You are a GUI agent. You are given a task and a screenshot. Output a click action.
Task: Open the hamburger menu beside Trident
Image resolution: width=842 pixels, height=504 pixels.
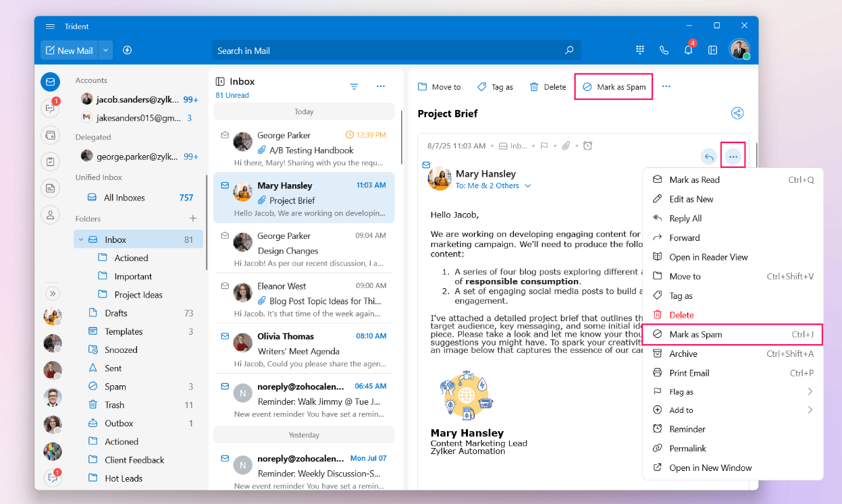tap(50, 26)
